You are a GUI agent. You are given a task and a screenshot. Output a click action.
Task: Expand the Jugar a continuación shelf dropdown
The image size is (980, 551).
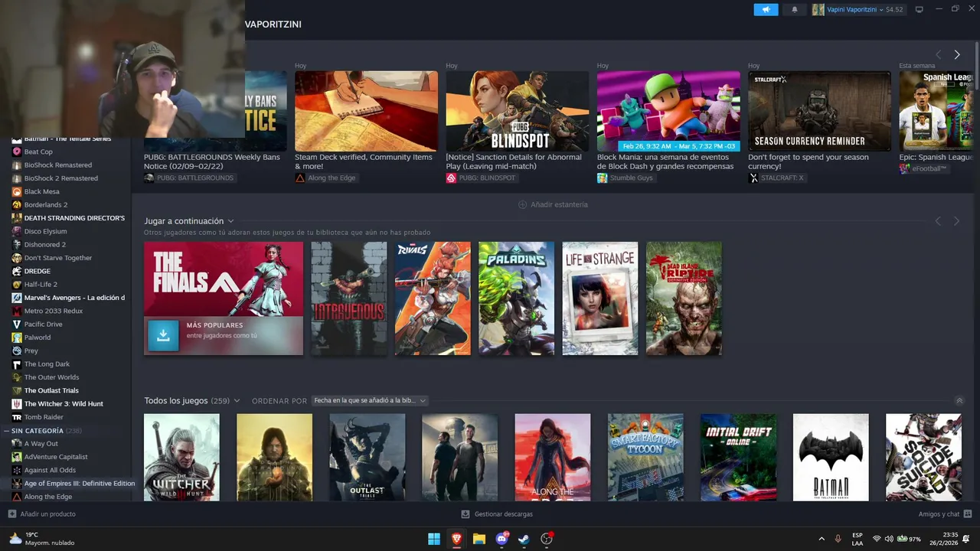point(230,221)
